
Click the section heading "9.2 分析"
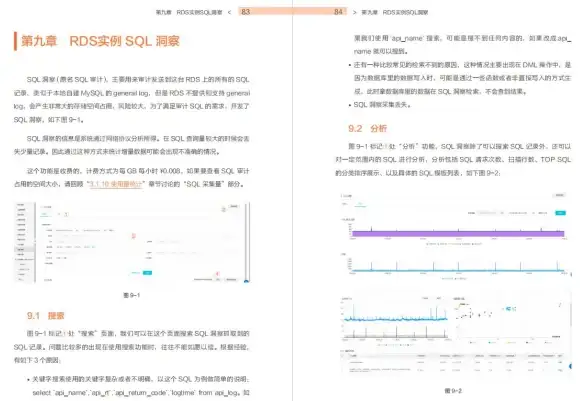point(367,129)
